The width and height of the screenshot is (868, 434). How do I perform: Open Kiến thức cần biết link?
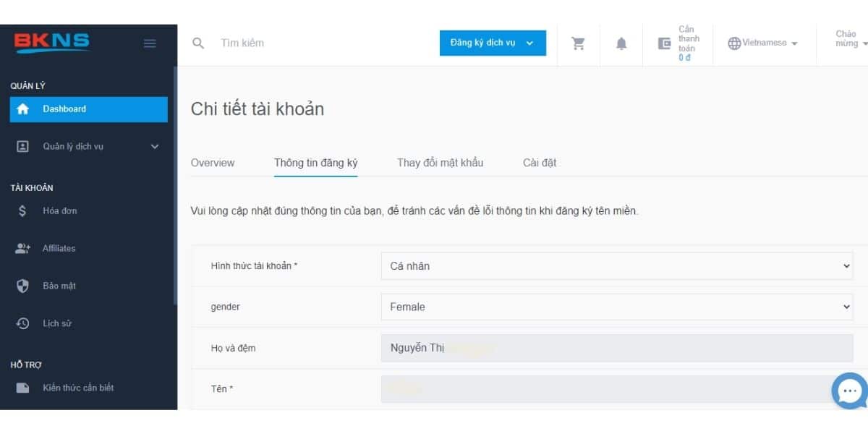tap(78, 388)
